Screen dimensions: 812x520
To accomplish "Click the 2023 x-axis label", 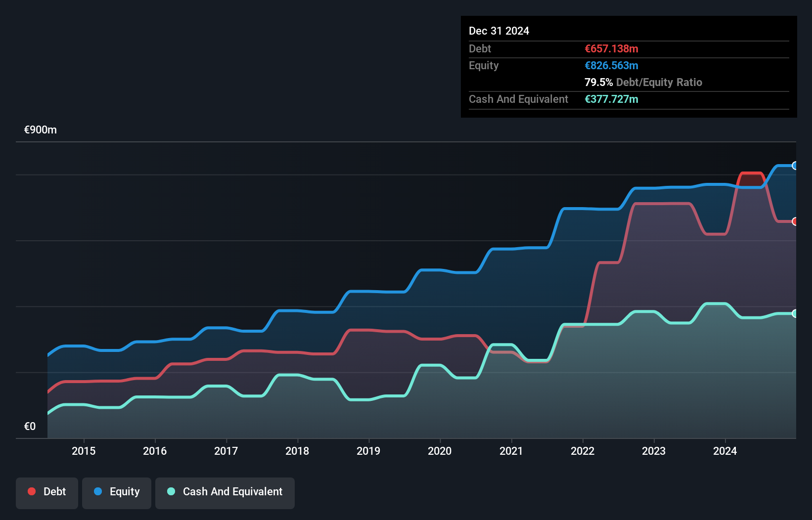I will pyautogui.click(x=654, y=451).
